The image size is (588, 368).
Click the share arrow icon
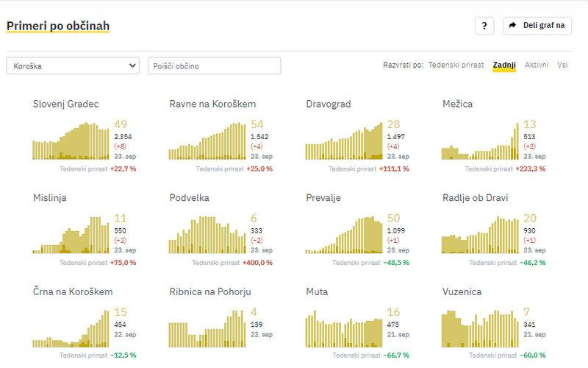click(x=513, y=26)
